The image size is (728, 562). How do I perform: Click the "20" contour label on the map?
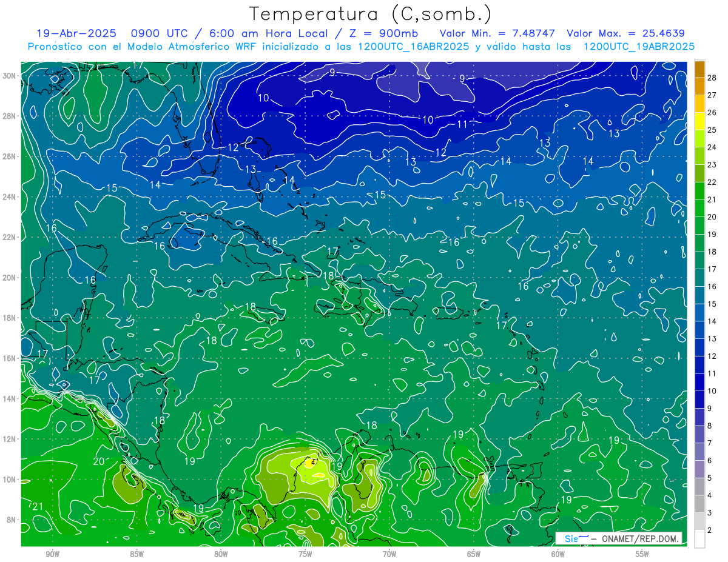[99, 461]
